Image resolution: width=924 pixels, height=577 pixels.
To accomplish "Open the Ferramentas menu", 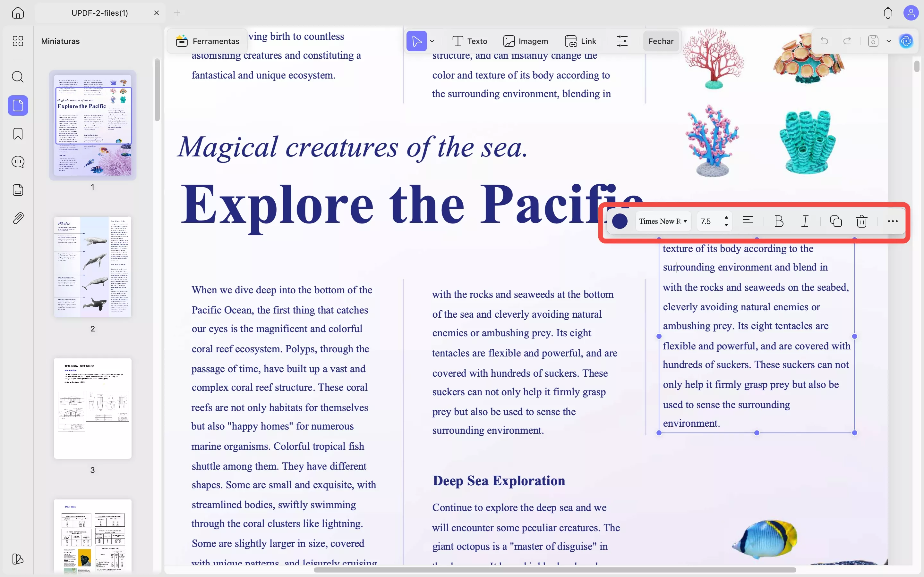I will tap(207, 41).
